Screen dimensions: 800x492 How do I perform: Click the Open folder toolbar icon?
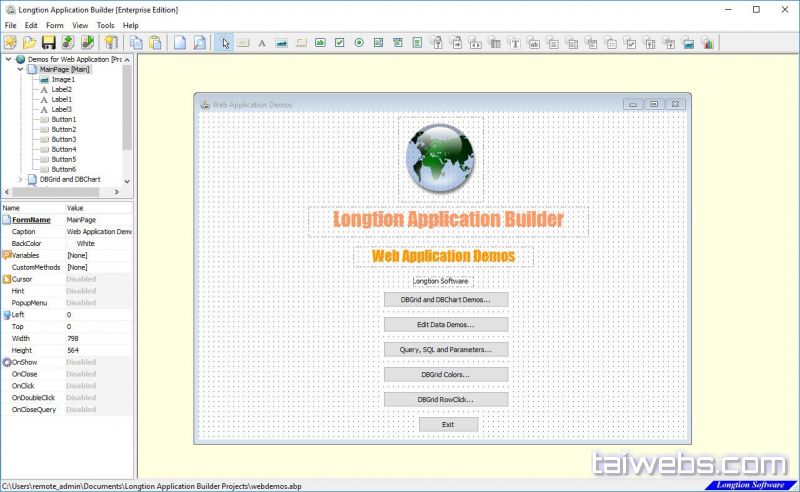(x=29, y=42)
